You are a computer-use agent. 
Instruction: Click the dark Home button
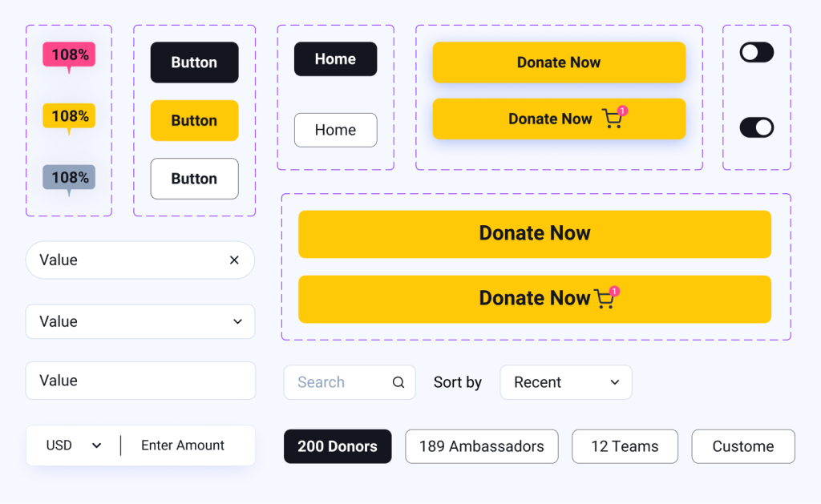[335, 59]
